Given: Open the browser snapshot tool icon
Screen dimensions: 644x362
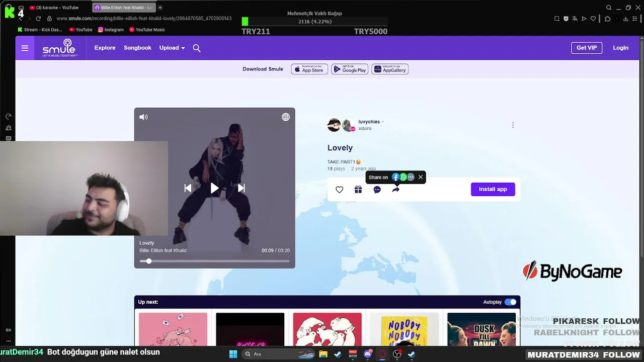Looking at the screenshot, I should 557,19.
